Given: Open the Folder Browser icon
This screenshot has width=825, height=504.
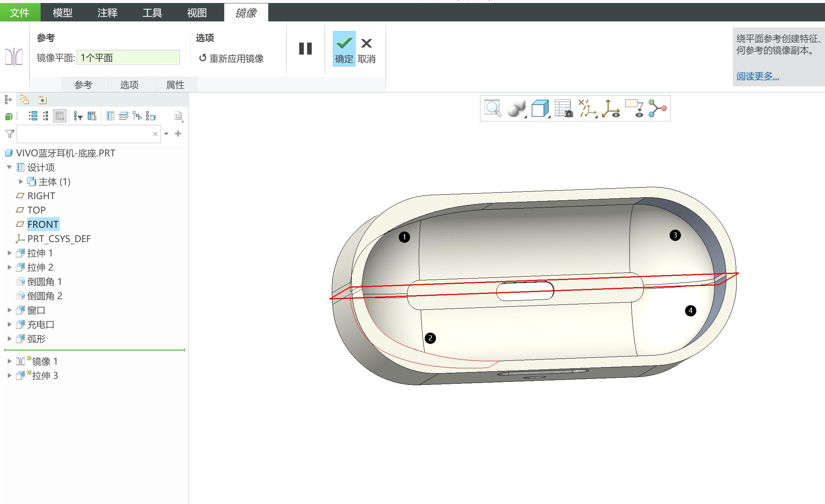Looking at the screenshot, I should coord(25,100).
